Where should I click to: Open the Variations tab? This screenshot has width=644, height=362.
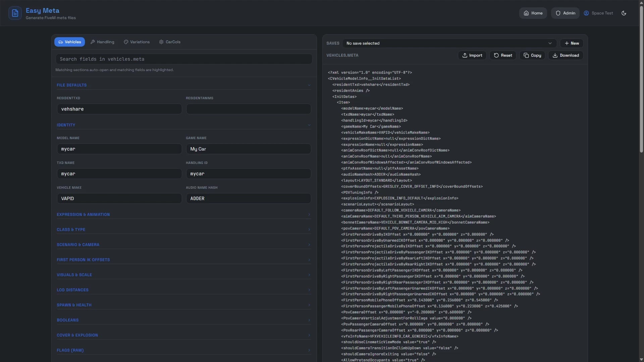[x=137, y=42]
